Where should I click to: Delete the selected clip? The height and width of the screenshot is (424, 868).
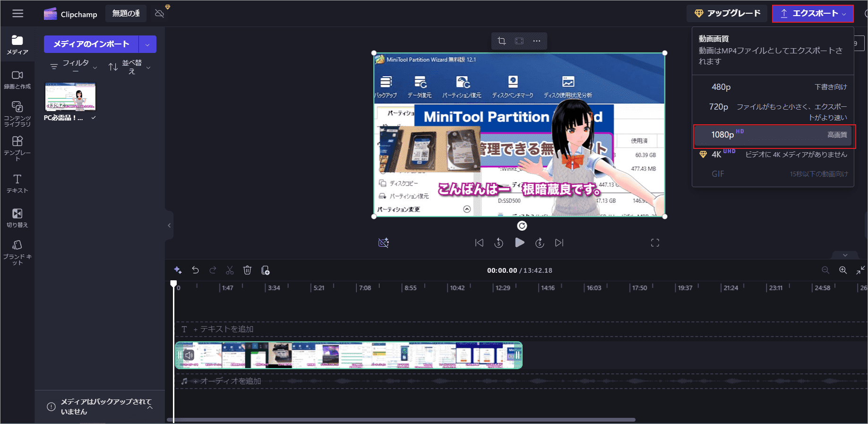(x=247, y=270)
